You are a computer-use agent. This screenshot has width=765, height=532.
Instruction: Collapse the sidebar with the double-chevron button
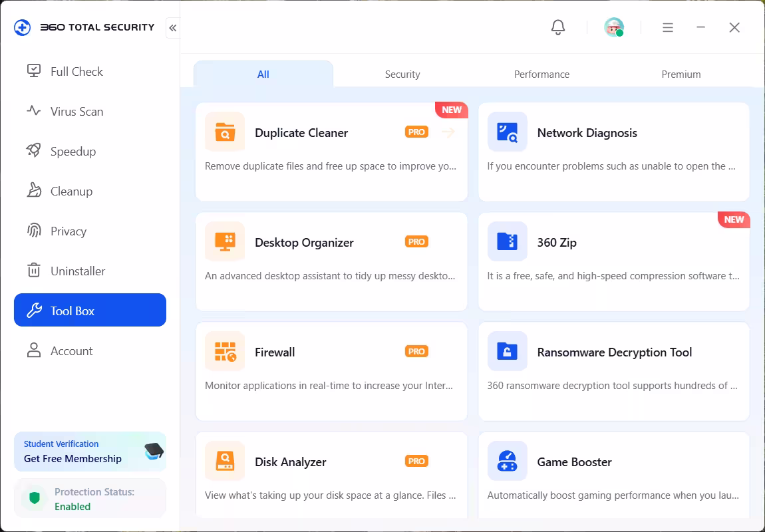click(173, 28)
